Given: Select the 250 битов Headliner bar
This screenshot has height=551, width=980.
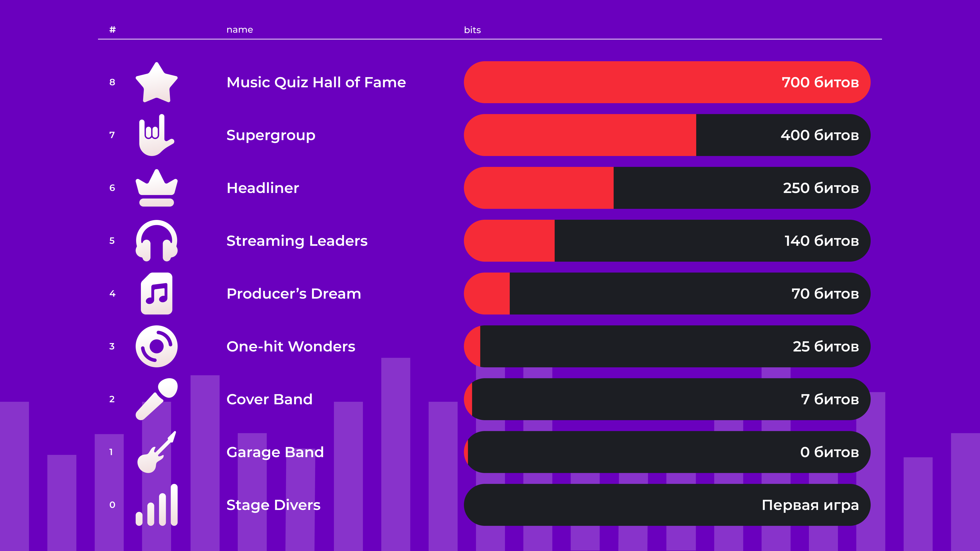Looking at the screenshot, I should [666, 188].
